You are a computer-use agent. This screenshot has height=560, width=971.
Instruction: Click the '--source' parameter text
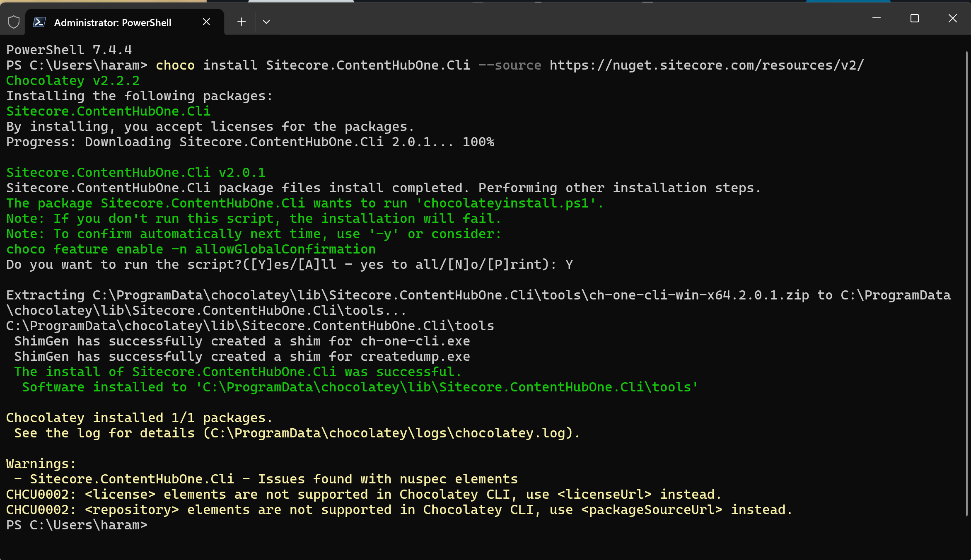pos(510,65)
